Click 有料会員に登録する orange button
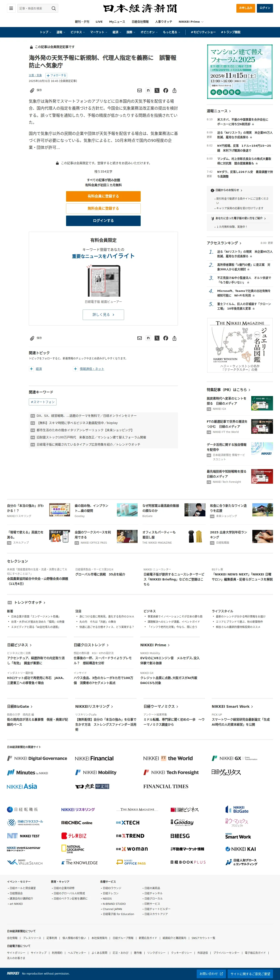 (x=103, y=196)
